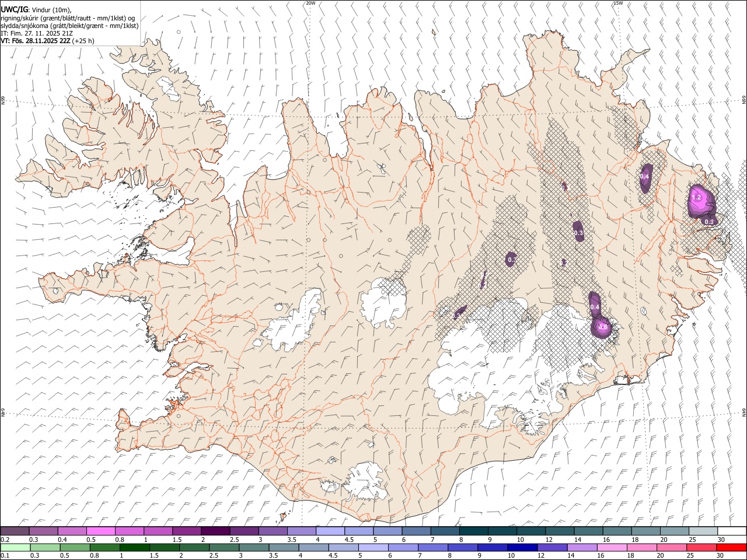Image resolution: width=747 pixels, height=560 pixels.
Task: Click the '0.2' label on the snow scale
Action: pyautogui.click(x=5, y=540)
